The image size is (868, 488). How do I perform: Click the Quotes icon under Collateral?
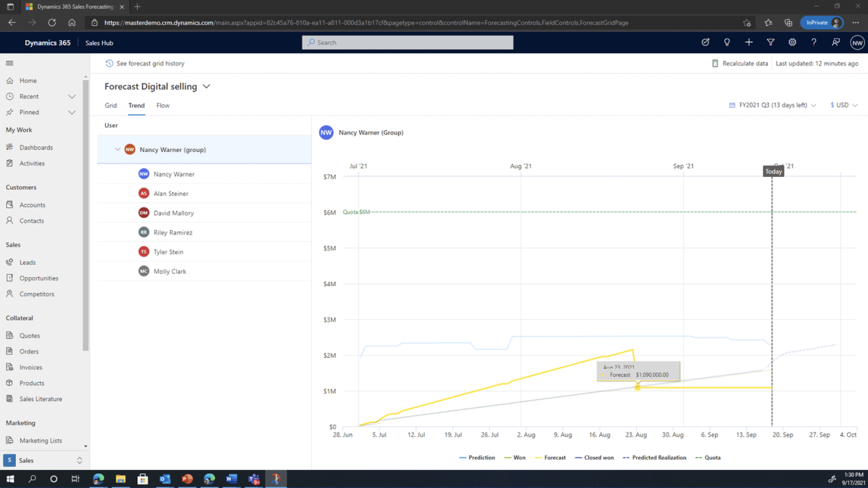(10, 335)
